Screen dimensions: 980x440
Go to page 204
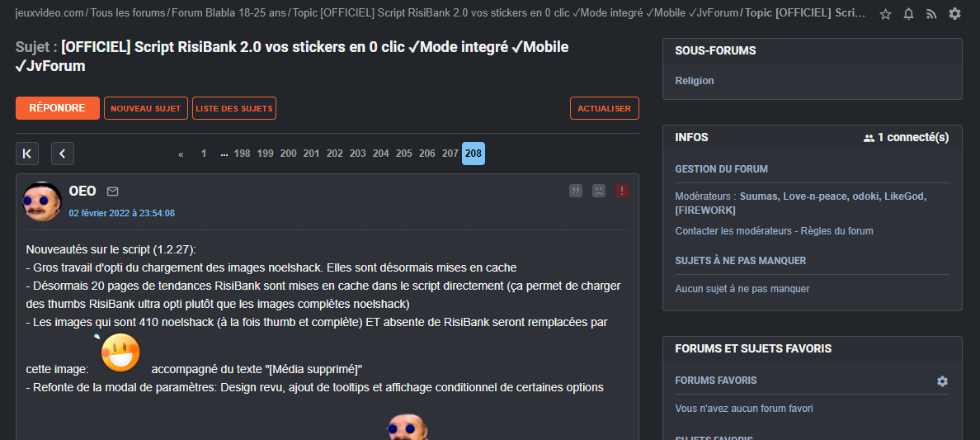(380, 154)
